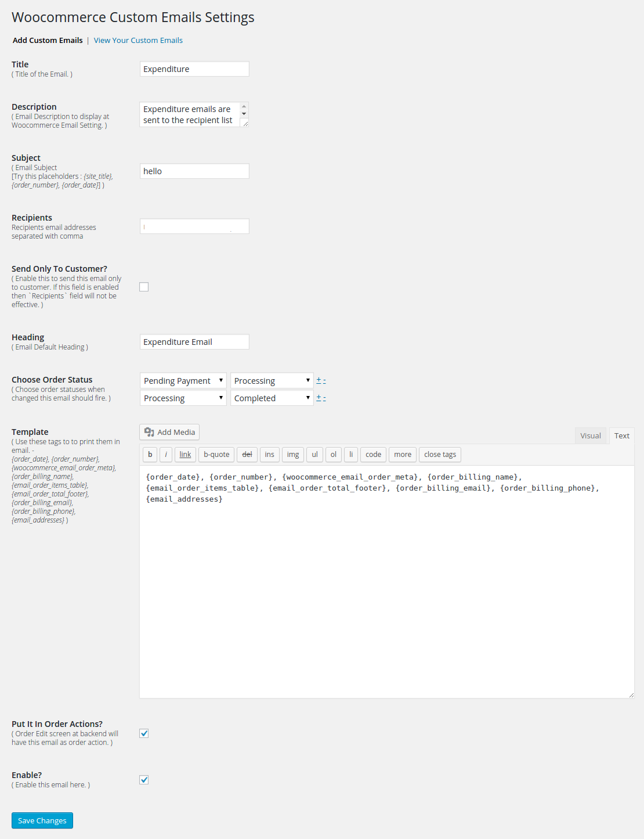The height and width of the screenshot is (839, 644).
Task: Click the close tags button
Action: [x=440, y=455]
